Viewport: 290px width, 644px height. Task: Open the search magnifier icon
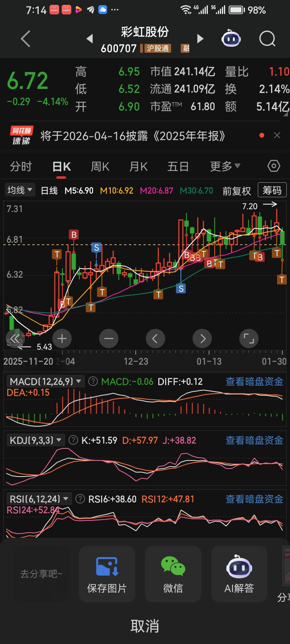tap(267, 39)
